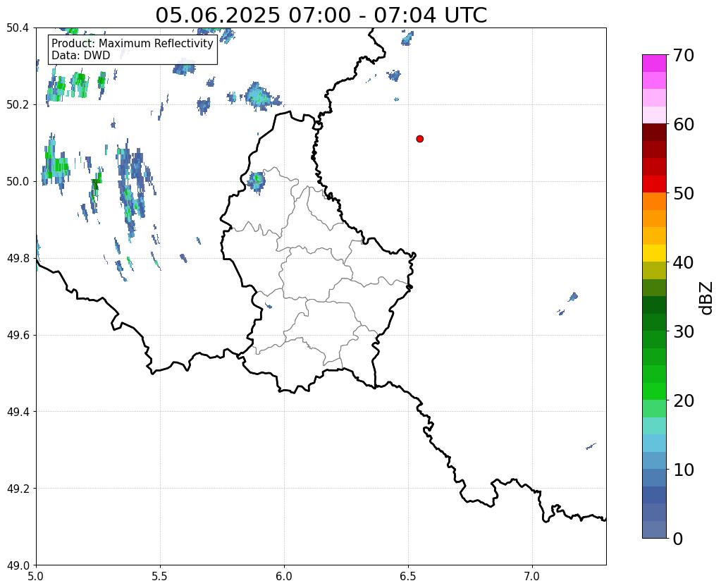Click the colorbar tick label 60
The width and height of the screenshot is (721, 588).
click(684, 124)
